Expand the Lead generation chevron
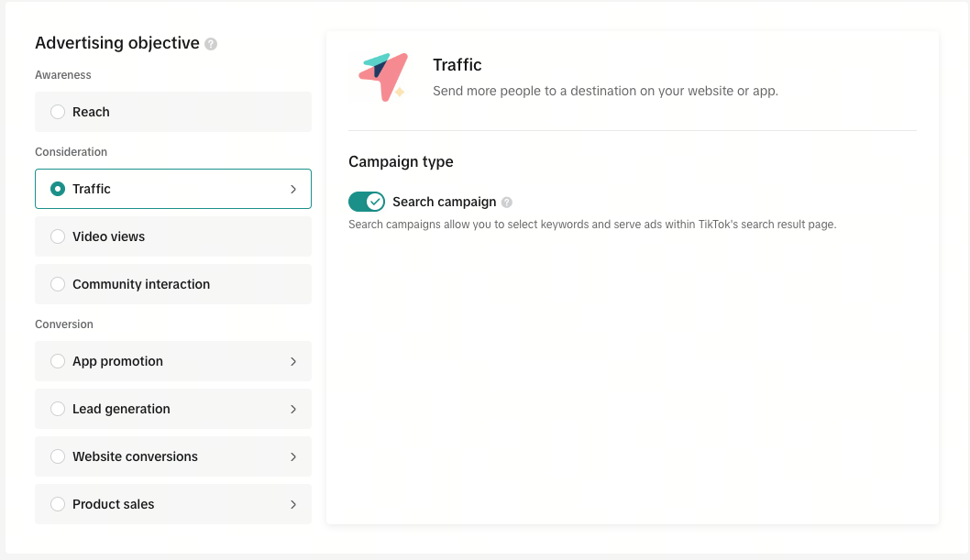 point(293,409)
